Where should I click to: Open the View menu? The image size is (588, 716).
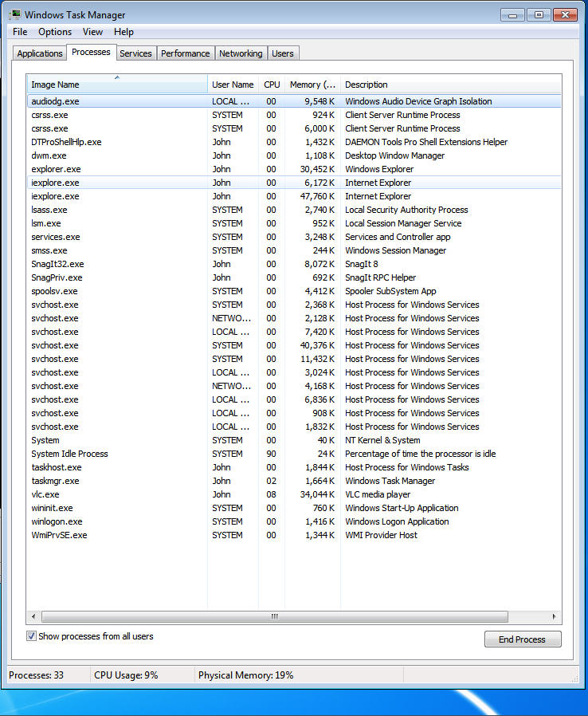pyautogui.click(x=92, y=32)
